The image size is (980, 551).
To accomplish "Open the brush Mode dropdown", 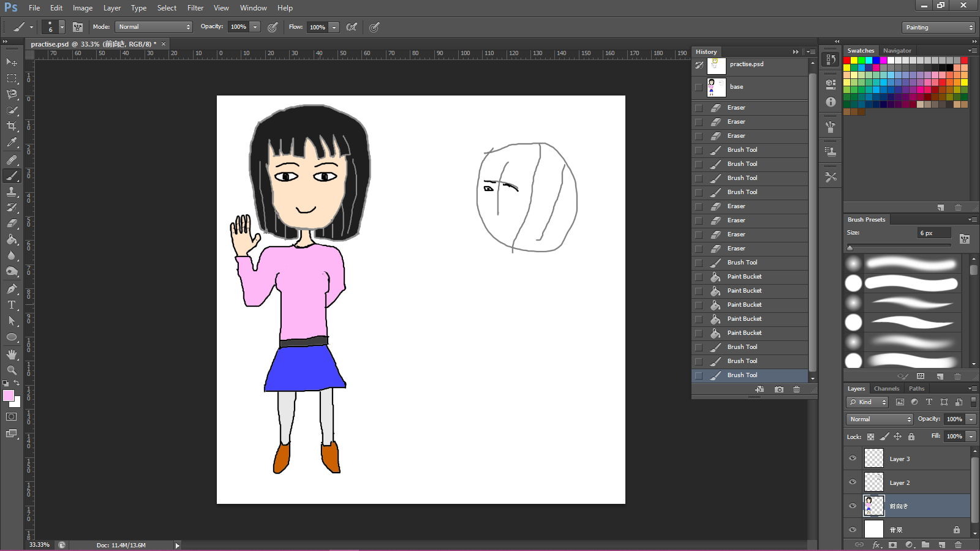I will (154, 27).
